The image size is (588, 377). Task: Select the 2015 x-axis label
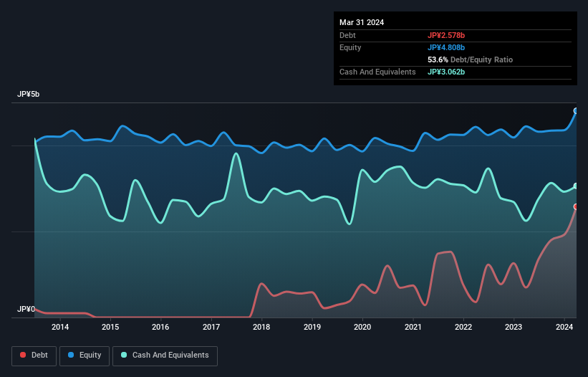click(x=110, y=327)
